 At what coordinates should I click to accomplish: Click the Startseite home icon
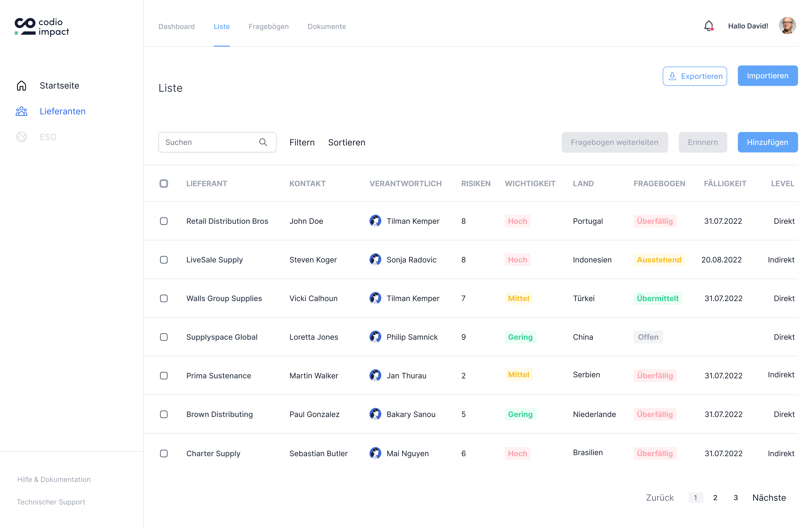click(x=21, y=86)
